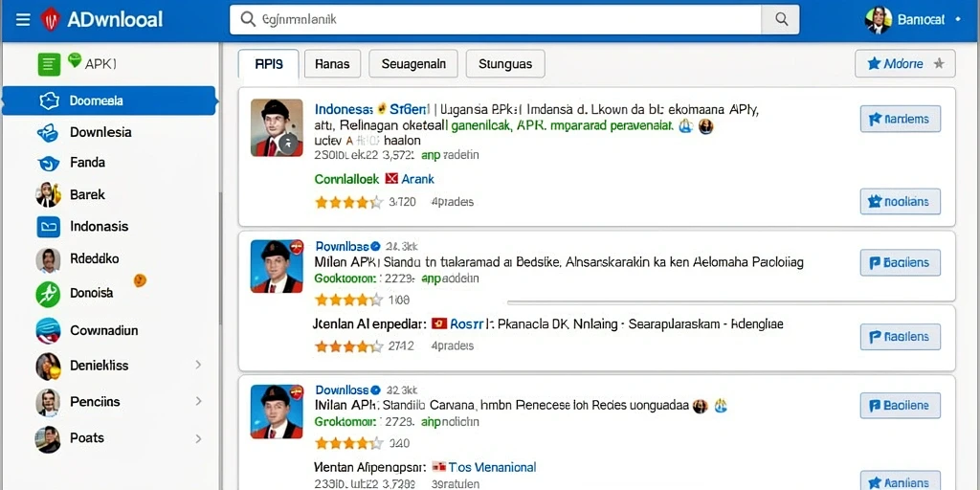Click the Rdeddko avatar icon

(48, 259)
